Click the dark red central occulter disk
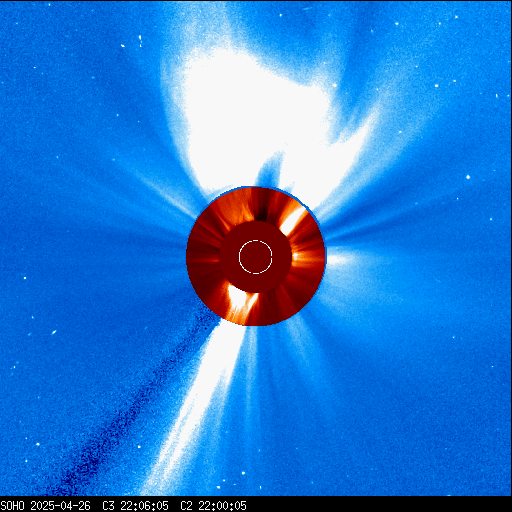 [x=256, y=257]
